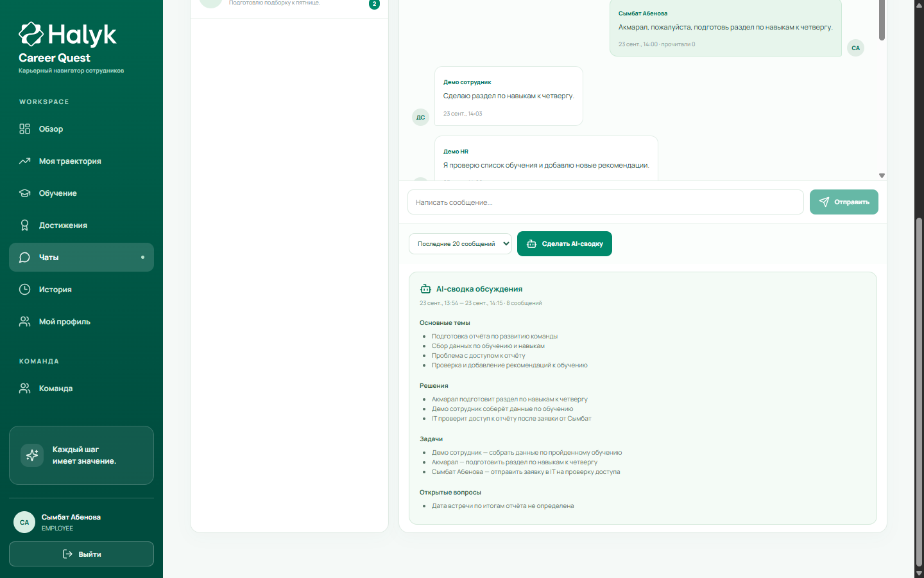924x578 pixels.
Task: Click the Сделать AI-сводку button
Action: click(565, 244)
